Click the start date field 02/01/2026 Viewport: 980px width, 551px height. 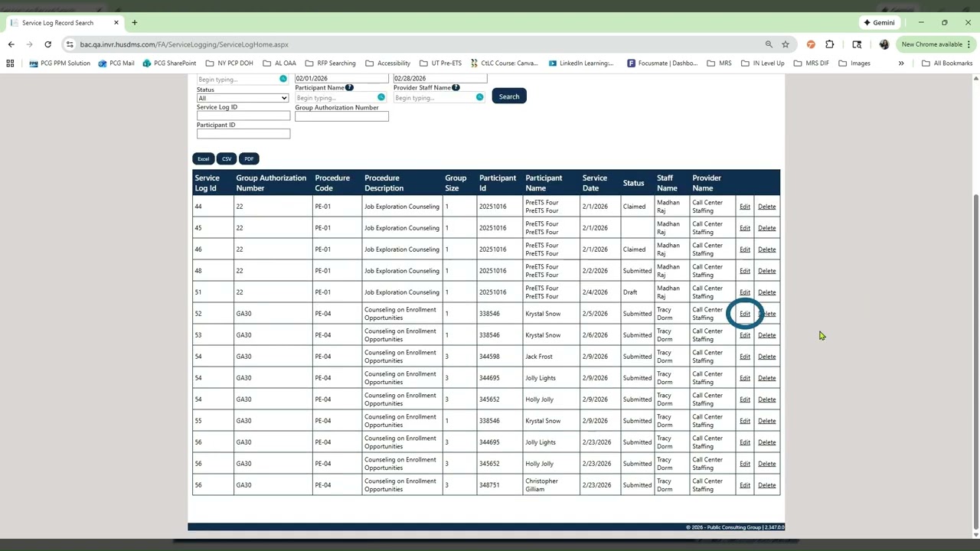click(x=341, y=78)
